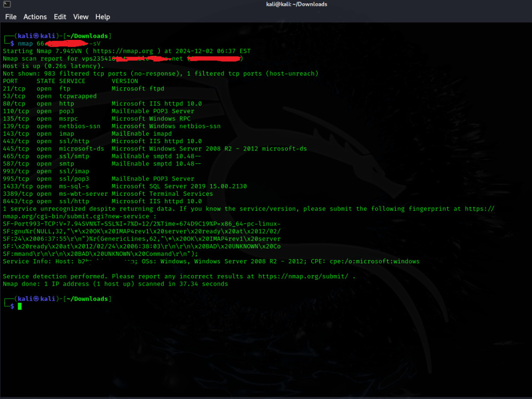532x399 pixels.
Task: Click 'Microsoft Terminal Services' version text
Action: 162,194
